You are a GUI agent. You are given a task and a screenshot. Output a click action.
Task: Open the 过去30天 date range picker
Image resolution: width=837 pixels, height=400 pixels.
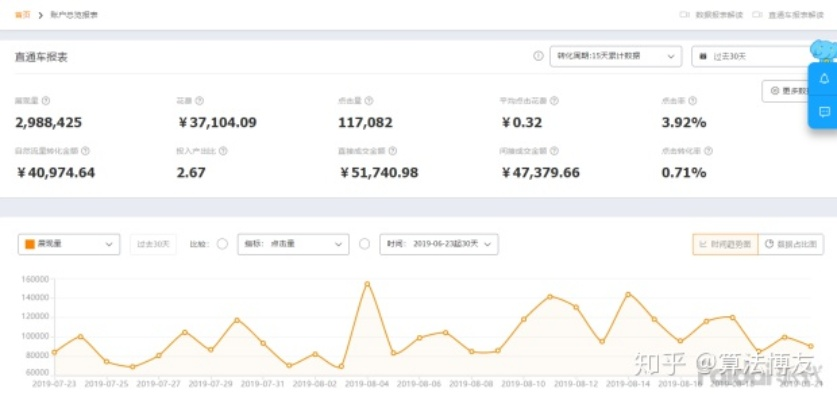click(x=752, y=56)
